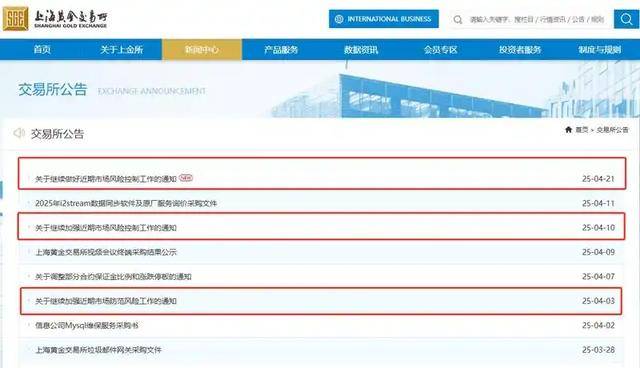640x368 pixels.
Task: Open the 2025年i2stream procurement document link
Action: (x=126, y=203)
